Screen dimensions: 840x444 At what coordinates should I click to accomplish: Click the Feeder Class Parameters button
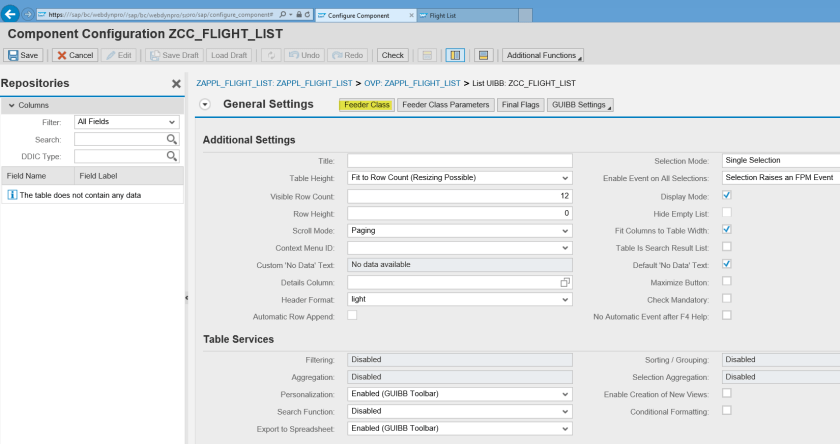pyautogui.click(x=444, y=105)
